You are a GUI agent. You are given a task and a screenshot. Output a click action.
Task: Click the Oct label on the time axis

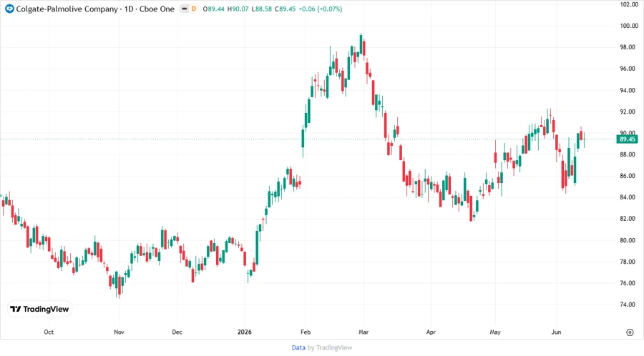tap(49, 332)
